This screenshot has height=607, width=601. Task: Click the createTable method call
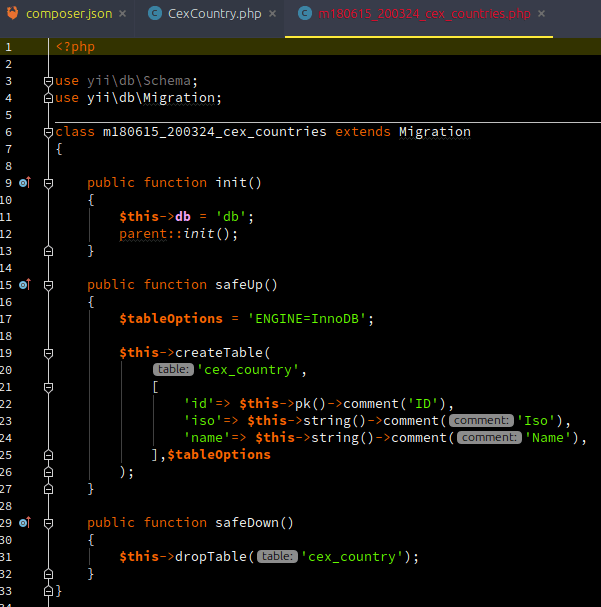point(219,352)
